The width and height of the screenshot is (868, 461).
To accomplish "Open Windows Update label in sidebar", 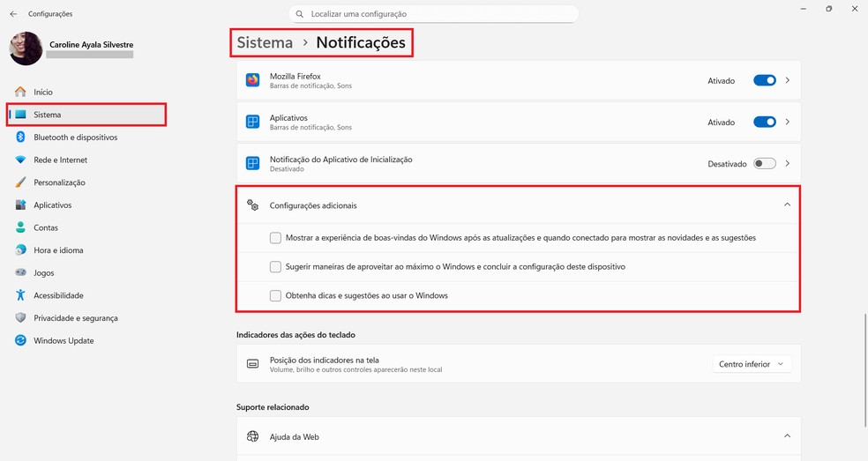I will (64, 341).
